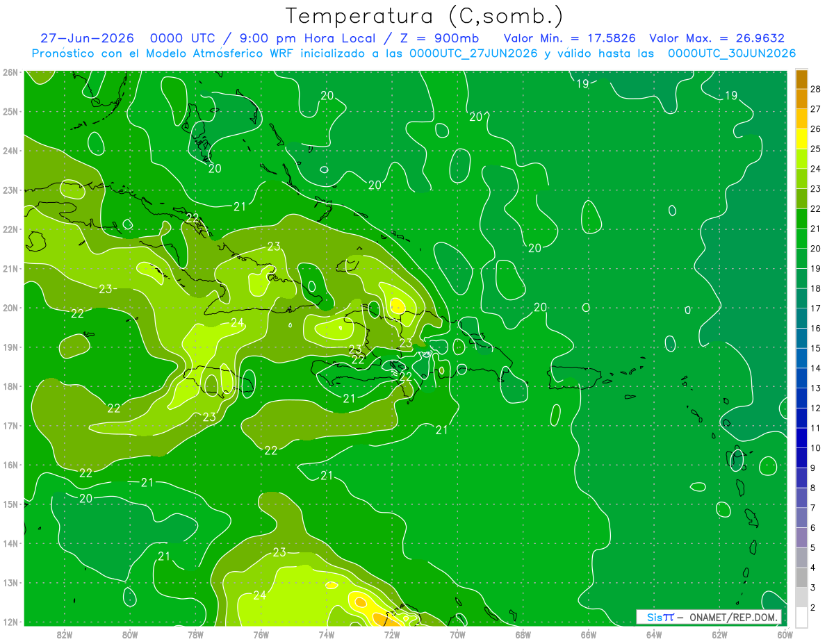834x644 pixels.
Task: Click the '25N' latitude label
Action: (x=10, y=111)
